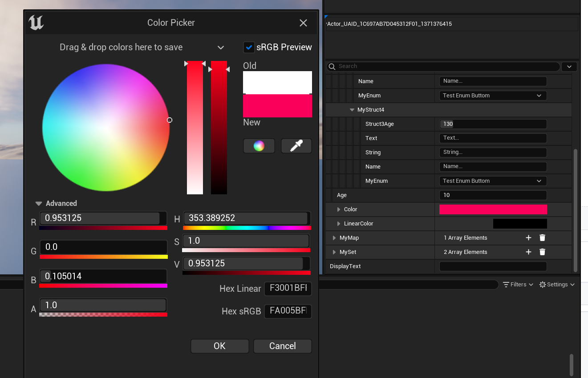Viewport: 588px width, 378px height.
Task: Add element to MyMap with plus icon
Action: (x=528, y=238)
